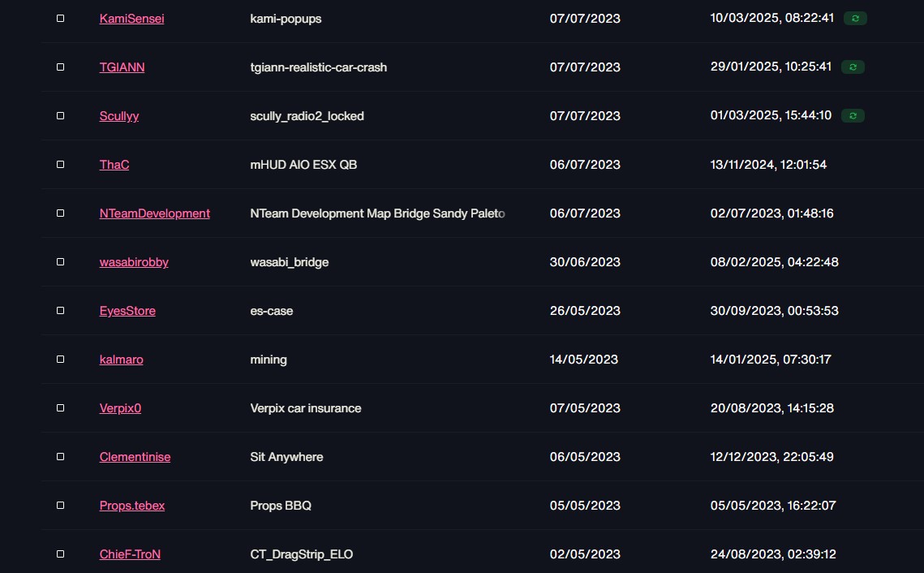This screenshot has height=573, width=924.
Task: Tick the wasabirobby row checkbox
Action: click(x=60, y=261)
